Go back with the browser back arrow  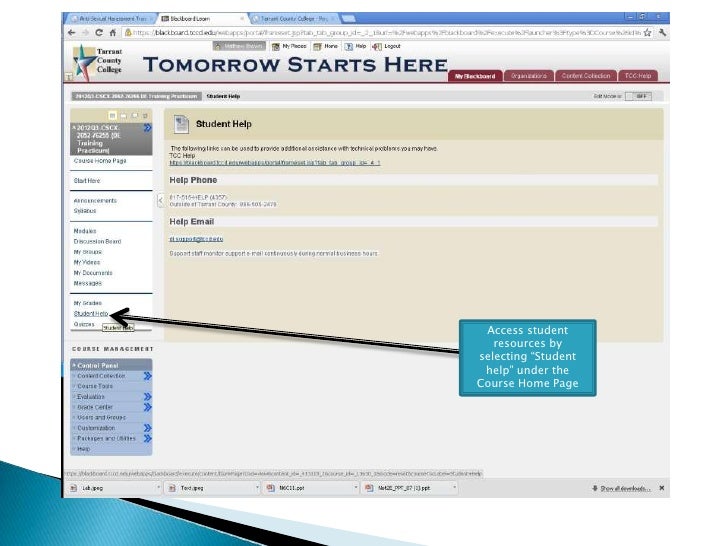point(71,32)
